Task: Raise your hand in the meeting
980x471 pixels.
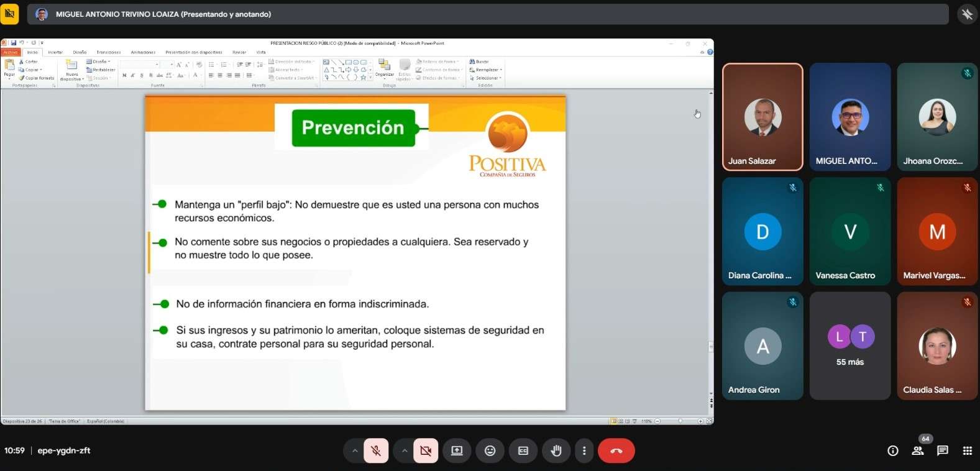Action: (x=556, y=451)
